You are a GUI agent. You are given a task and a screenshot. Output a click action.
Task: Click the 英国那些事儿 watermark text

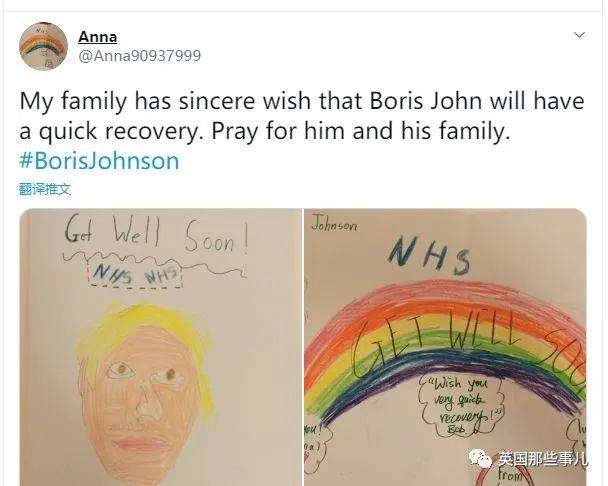pyautogui.click(x=543, y=459)
